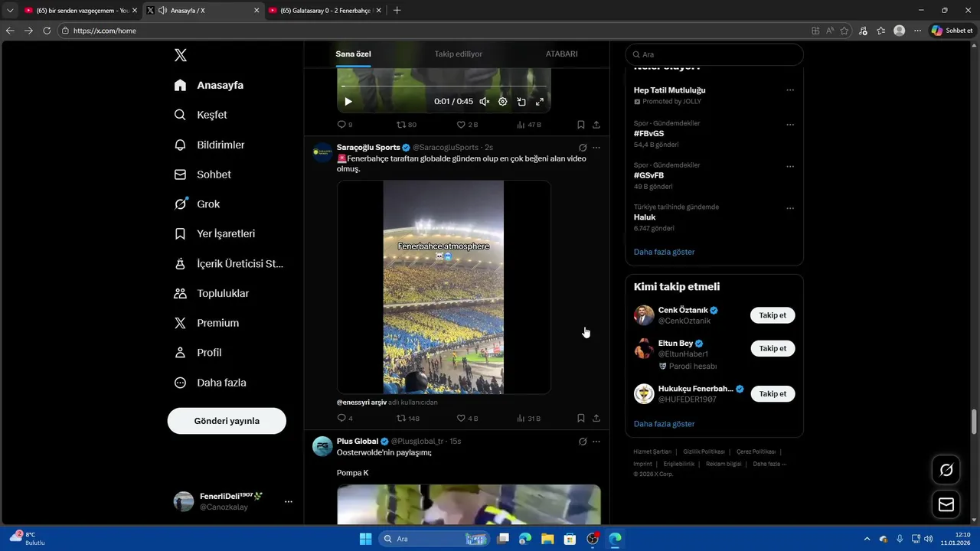Show more trends with Daha fazla göster

click(x=664, y=252)
